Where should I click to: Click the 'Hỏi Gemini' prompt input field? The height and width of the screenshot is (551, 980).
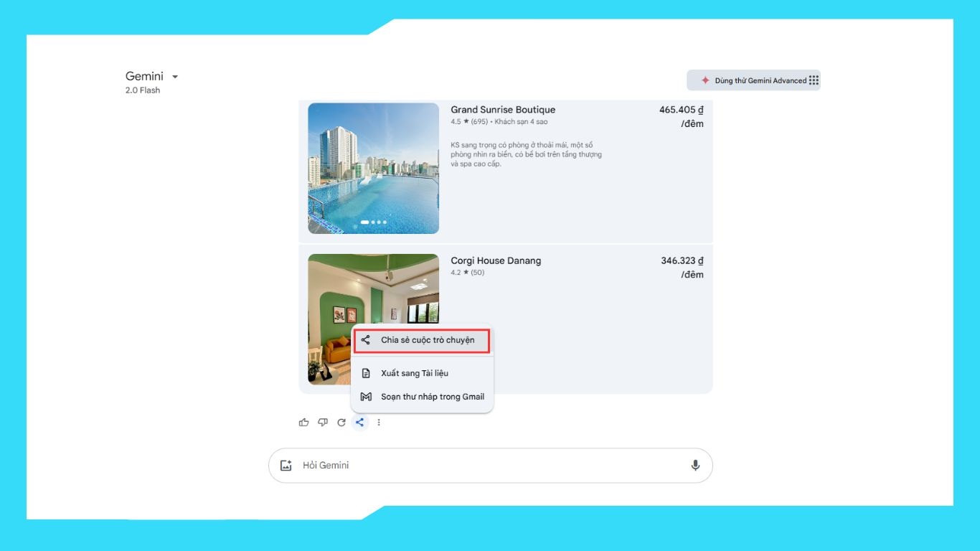click(491, 466)
